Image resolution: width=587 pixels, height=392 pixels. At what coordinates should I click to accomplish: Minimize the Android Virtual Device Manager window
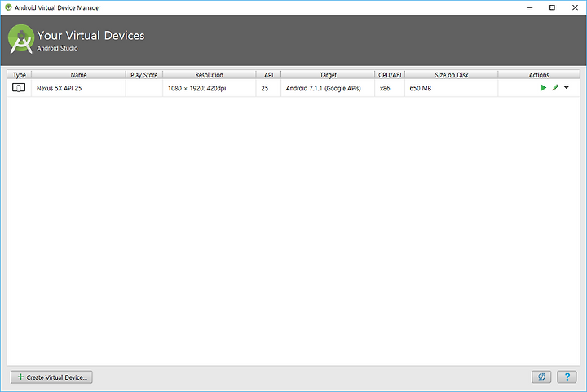pyautogui.click(x=530, y=7)
